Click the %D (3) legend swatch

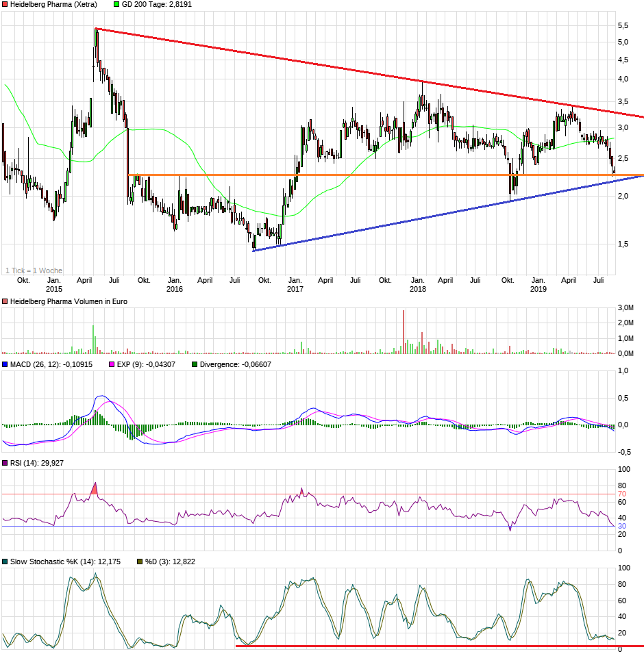140,562
